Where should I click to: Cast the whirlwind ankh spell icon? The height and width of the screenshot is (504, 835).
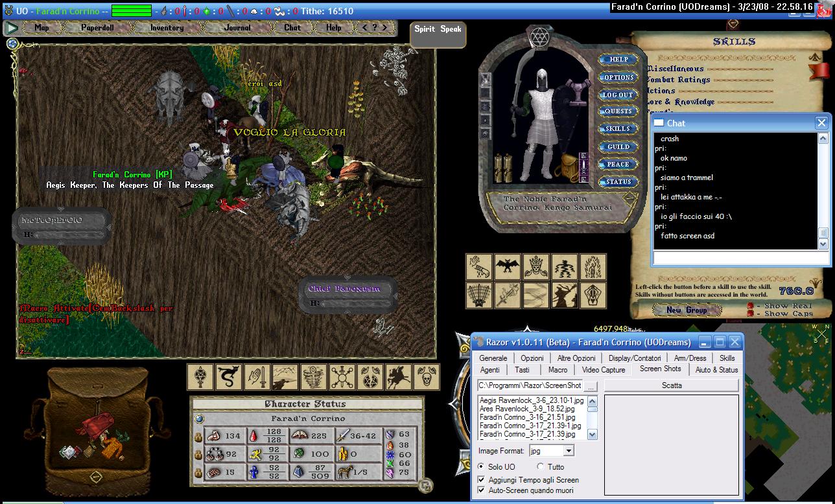click(x=314, y=377)
